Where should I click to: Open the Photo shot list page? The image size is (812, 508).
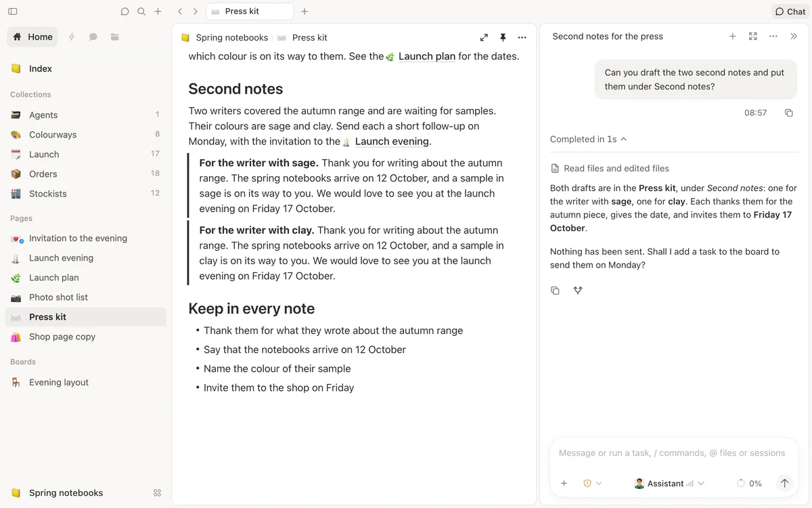pos(86,297)
